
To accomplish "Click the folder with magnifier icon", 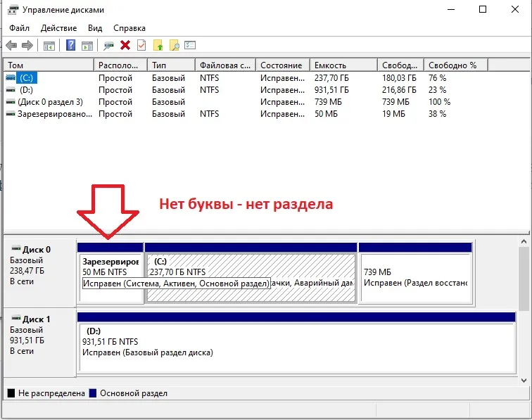I will pos(175,46).
